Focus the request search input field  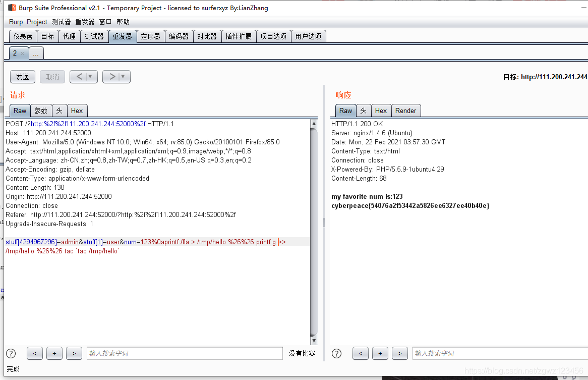tap(185, 353)
